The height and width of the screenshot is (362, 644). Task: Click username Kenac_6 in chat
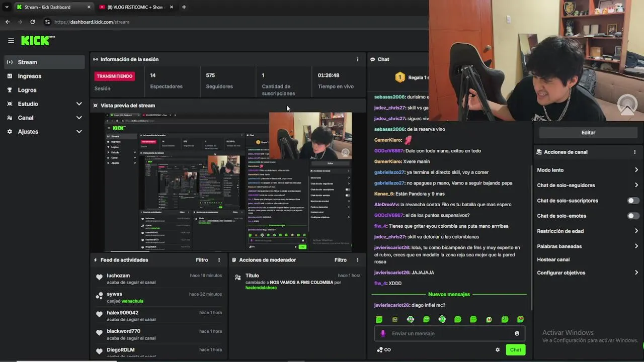pos(384,194)
